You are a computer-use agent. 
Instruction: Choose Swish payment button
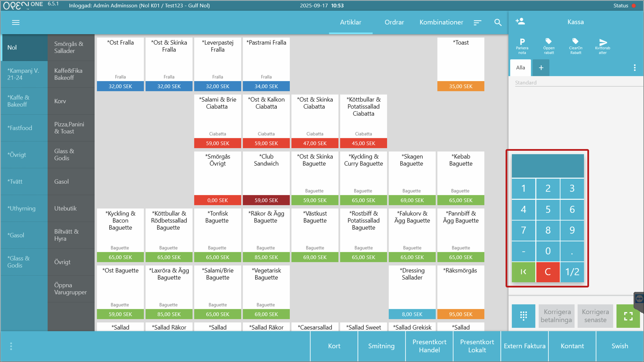(x=620, y=346)
